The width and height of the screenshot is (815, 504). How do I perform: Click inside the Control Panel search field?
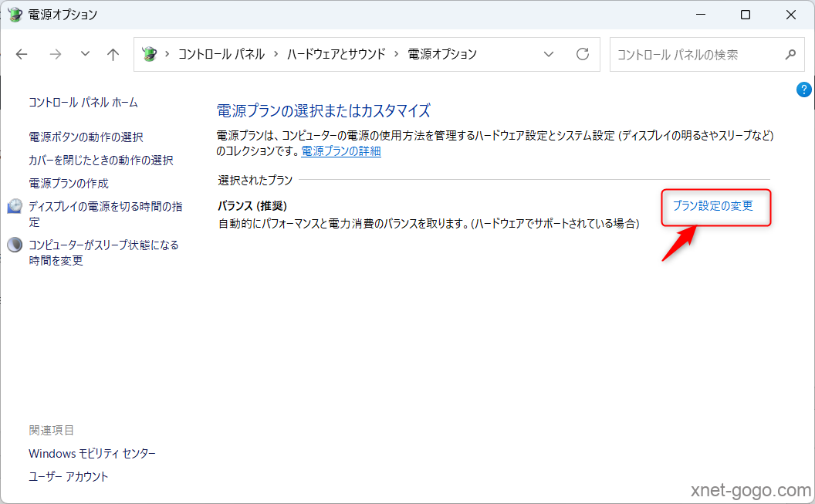coord(695,54)
